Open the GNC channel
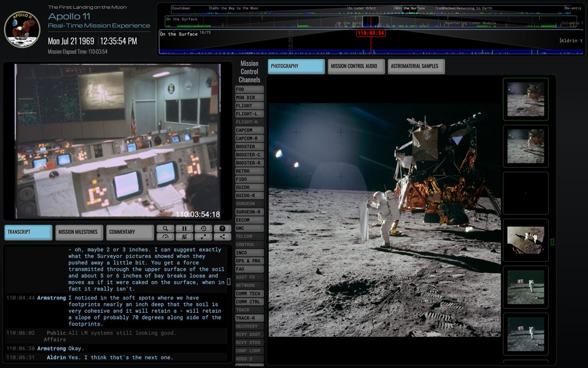Viewport: 588px width, 368px height. coord(249,228)
